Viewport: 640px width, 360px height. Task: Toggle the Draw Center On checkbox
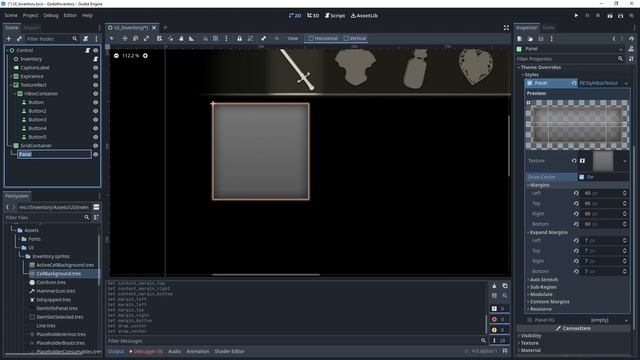(582, 177)
